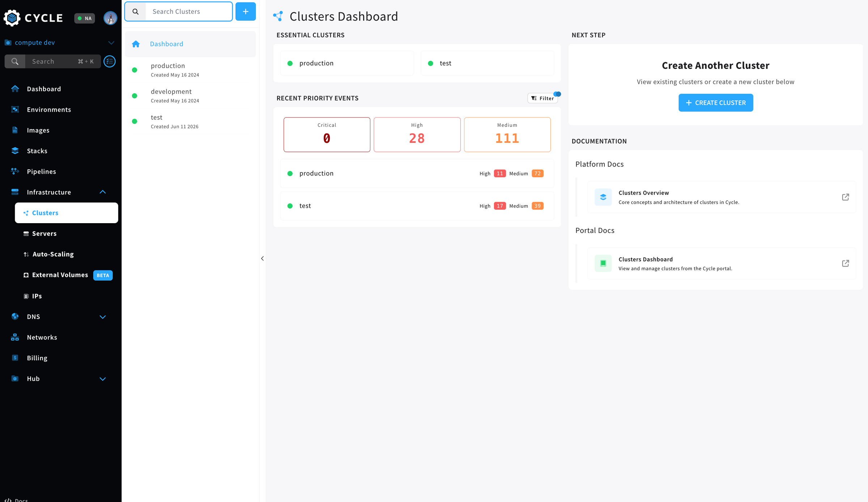The height and width of the screenshot is (502, 868).
Task: Select Clusters in Infrastructure submenu
Action: pyautogui.click(x=67, y=213)
